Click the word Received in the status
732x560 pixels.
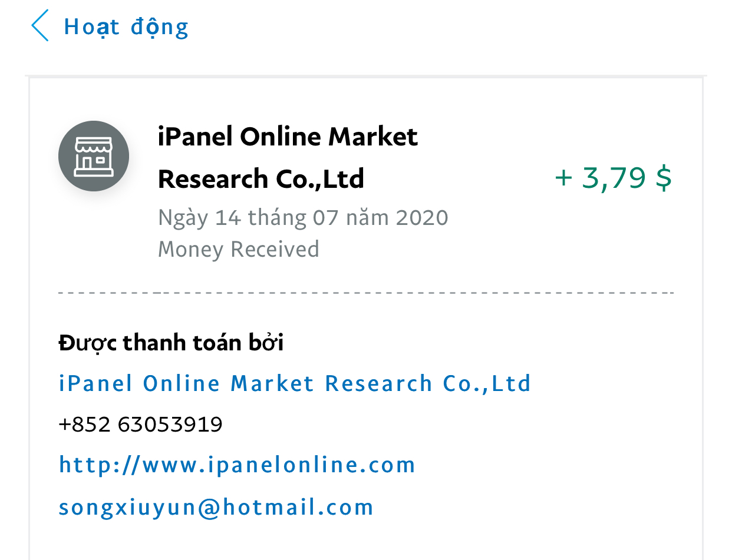pyautogui.click(x=275, y=249)
